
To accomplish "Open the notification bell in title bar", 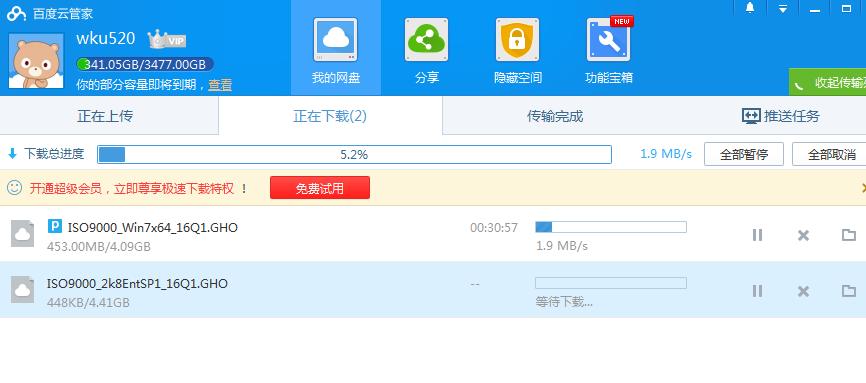I will pyautogui.click(x=749, y=8).
